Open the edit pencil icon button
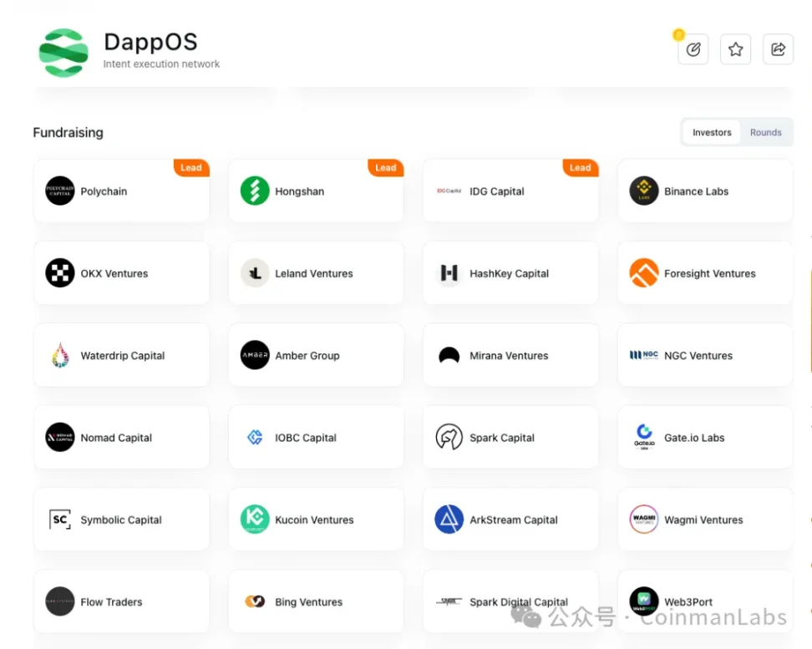Viewport: 812px width, 649px height. [693, 49]
